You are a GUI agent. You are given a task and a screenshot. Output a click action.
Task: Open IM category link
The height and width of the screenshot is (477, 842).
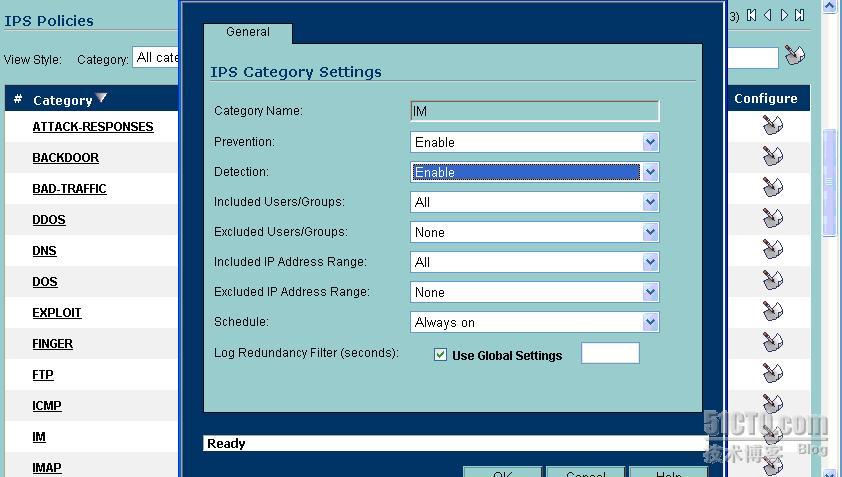(39, 437)
